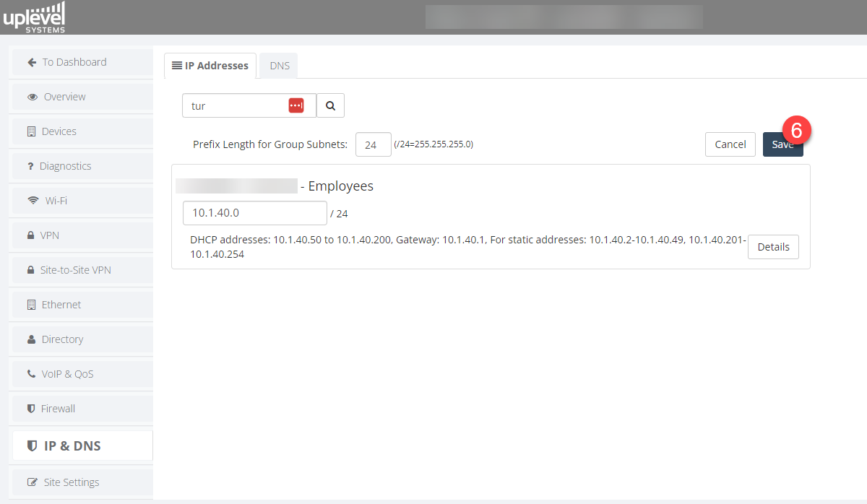Open the VoIP & QoS section

pos(82,374)
